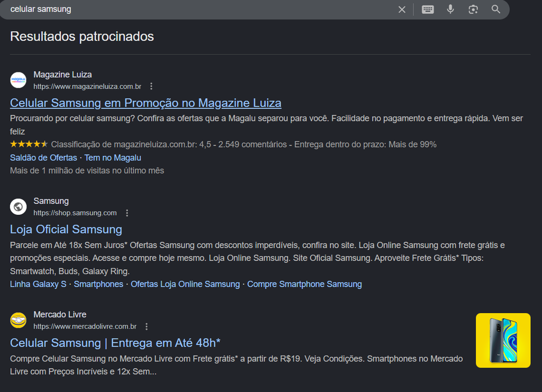Click the magnifying glass search button

496,10
